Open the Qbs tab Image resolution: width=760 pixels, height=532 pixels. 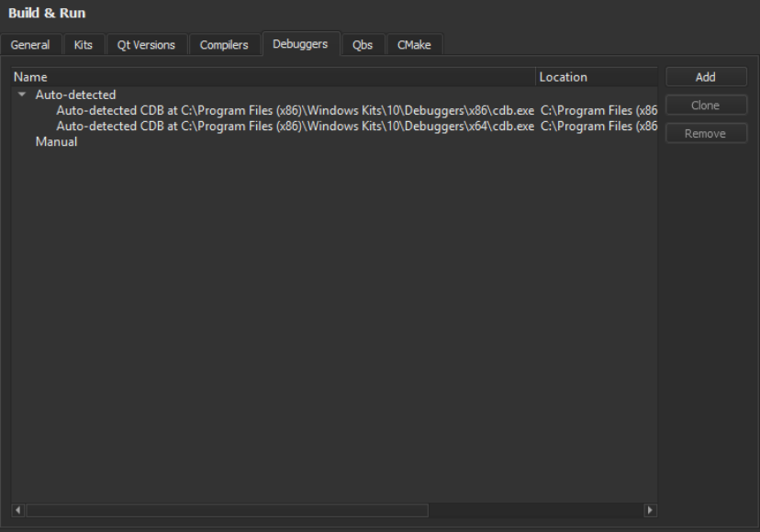click(363, 45)
